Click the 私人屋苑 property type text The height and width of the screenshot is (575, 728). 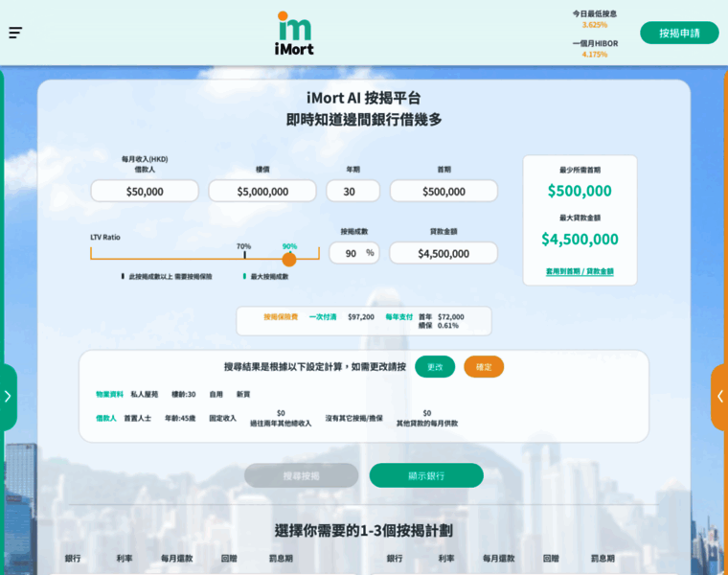(144, 394)
